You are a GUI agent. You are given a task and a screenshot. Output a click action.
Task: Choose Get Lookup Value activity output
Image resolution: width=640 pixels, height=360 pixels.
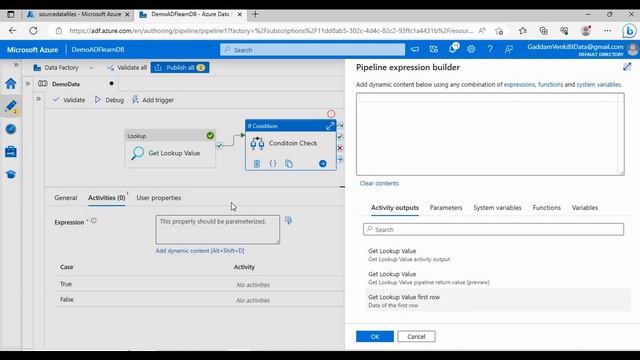pyautogui.click(x=498, y=255)
